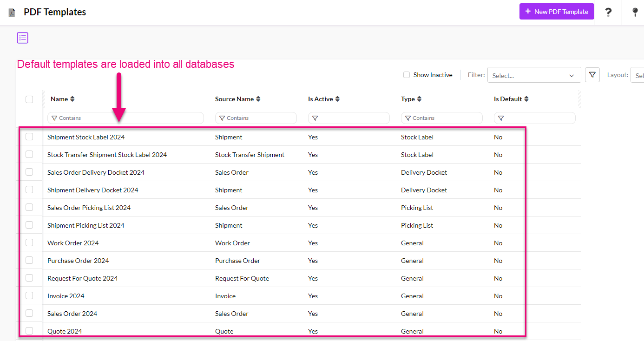Click the Name Contains filter field
Screen dimensions: 644x341
(125, 118)
